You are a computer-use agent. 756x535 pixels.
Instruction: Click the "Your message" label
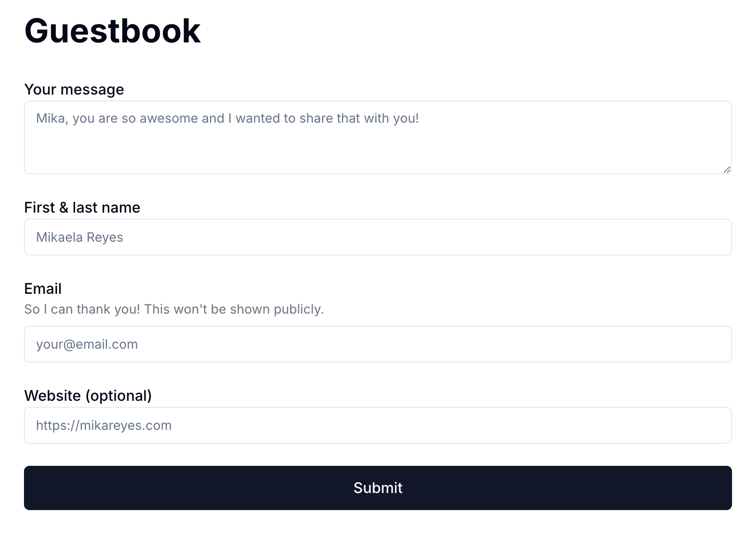click(x=74, y=89)
